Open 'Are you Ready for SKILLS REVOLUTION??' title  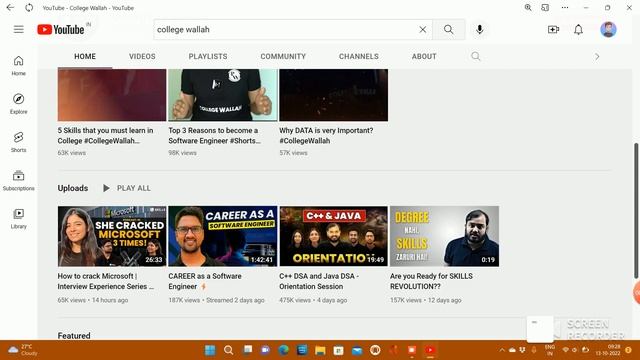point(431,281)
